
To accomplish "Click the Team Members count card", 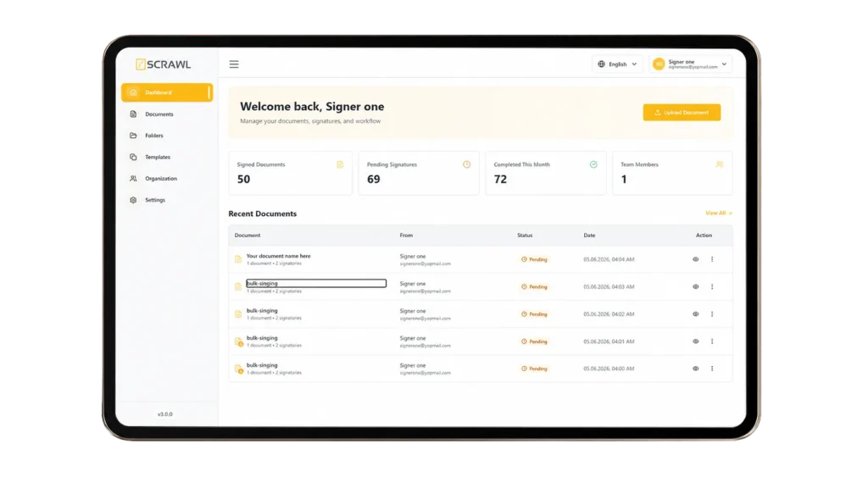I will pos(672,173).
